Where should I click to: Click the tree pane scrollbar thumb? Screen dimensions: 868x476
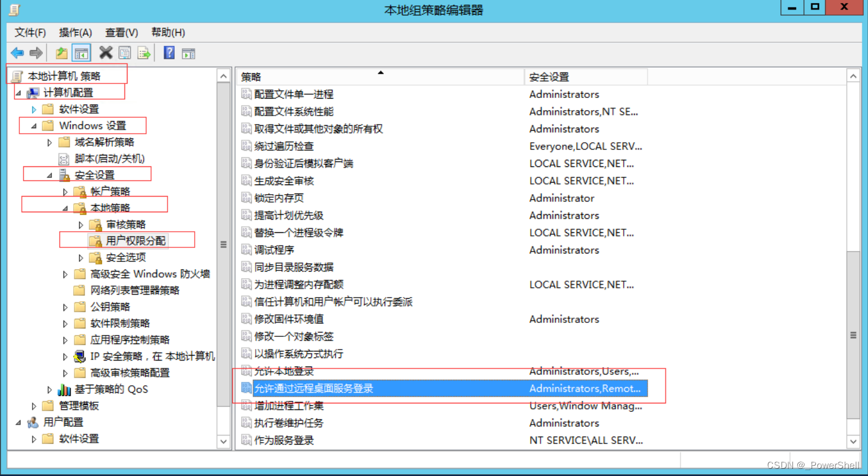(x=224, y=245)
